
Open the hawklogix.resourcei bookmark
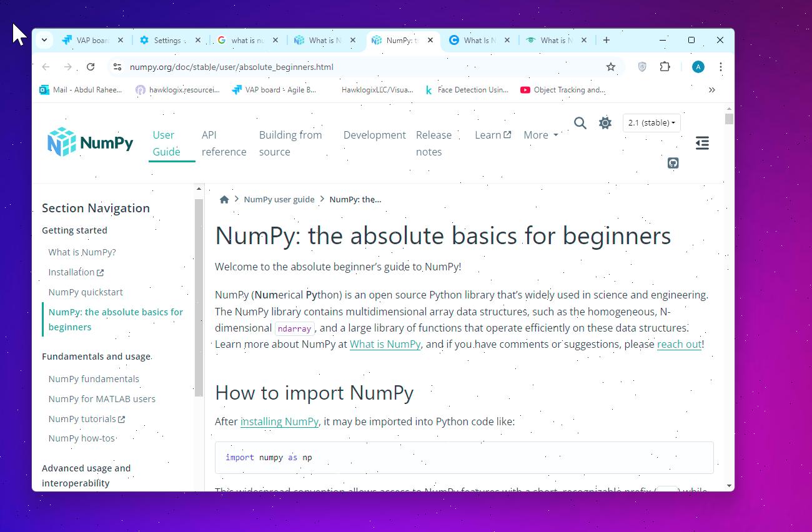click(x=178, y=90)
